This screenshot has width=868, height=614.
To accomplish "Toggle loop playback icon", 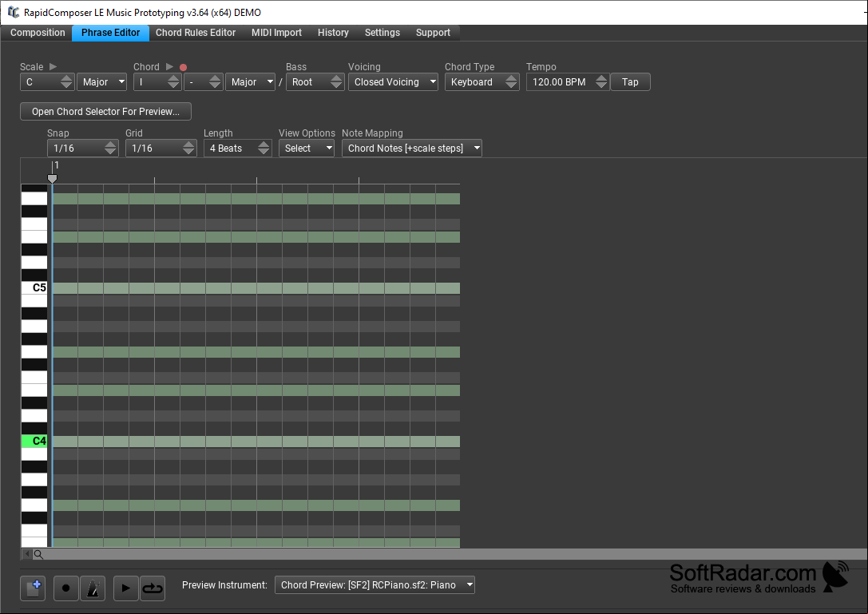I will click(153, 588).
